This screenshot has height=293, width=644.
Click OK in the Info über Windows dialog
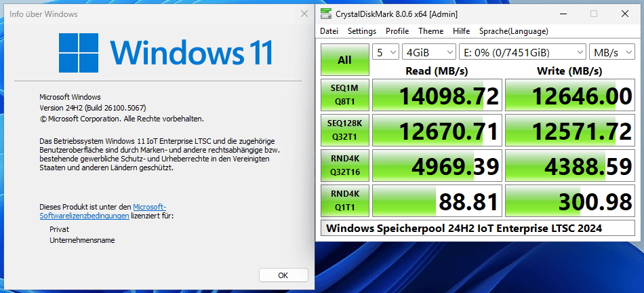[283, 275]
